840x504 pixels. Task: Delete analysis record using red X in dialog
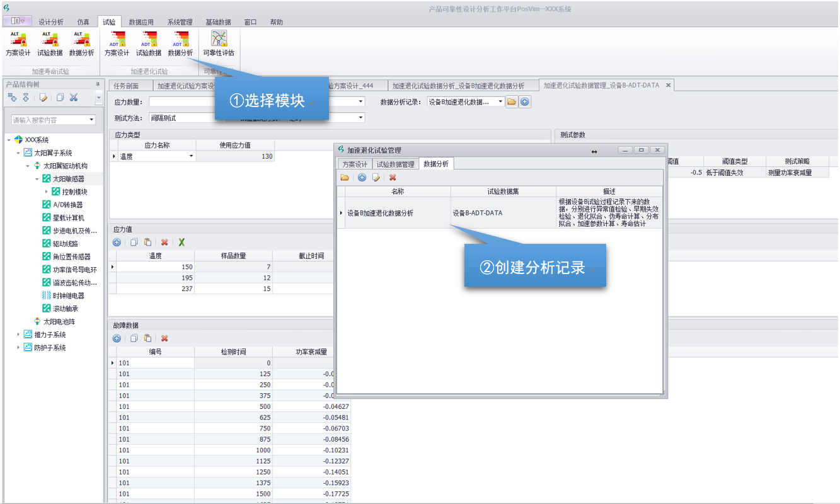[393, 178]
